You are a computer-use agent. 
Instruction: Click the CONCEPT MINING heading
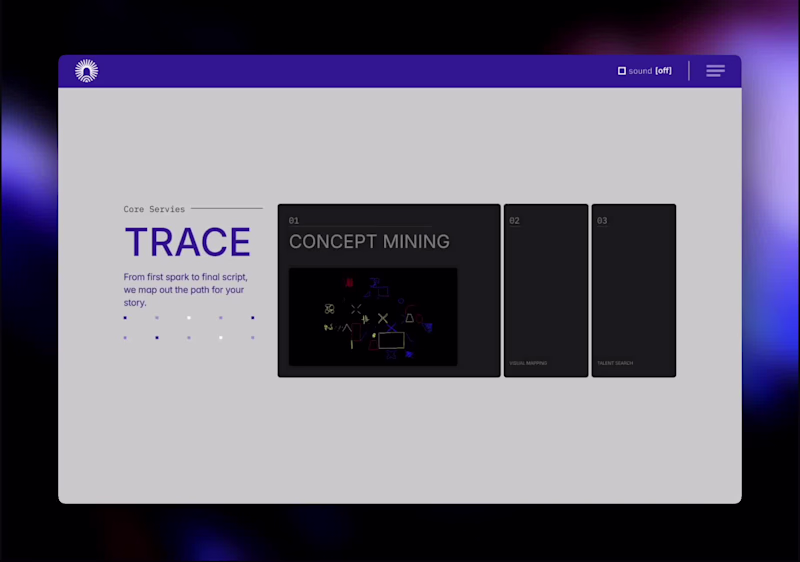tap(369, 242)
